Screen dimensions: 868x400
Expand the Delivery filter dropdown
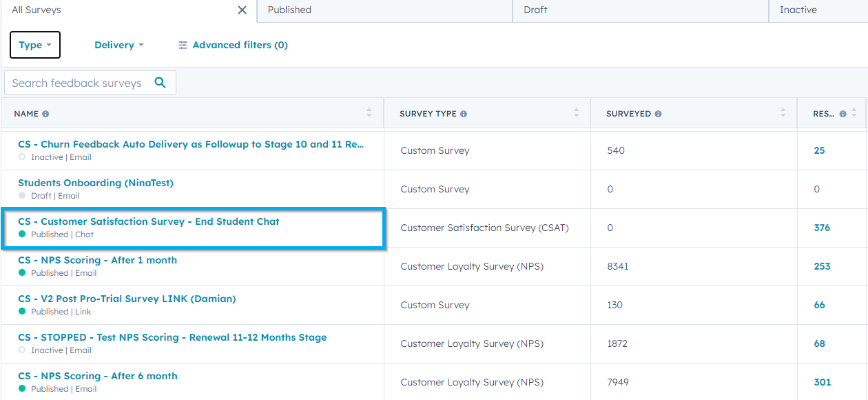pyautogui.click(x=118, y=45)
